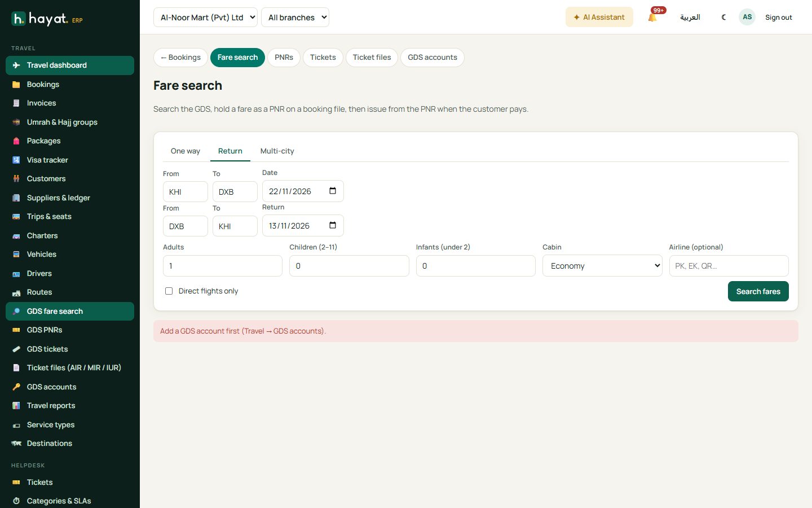Click the Packages icon in sidebar

point(16,141)
